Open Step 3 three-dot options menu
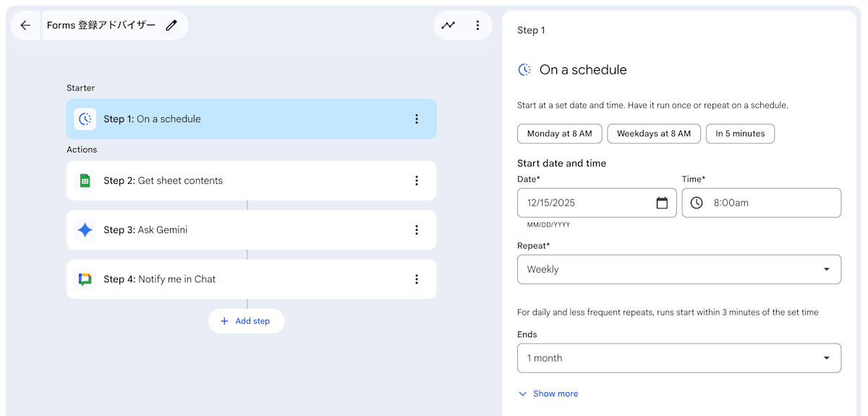868x416 pixels. [417, 230]
